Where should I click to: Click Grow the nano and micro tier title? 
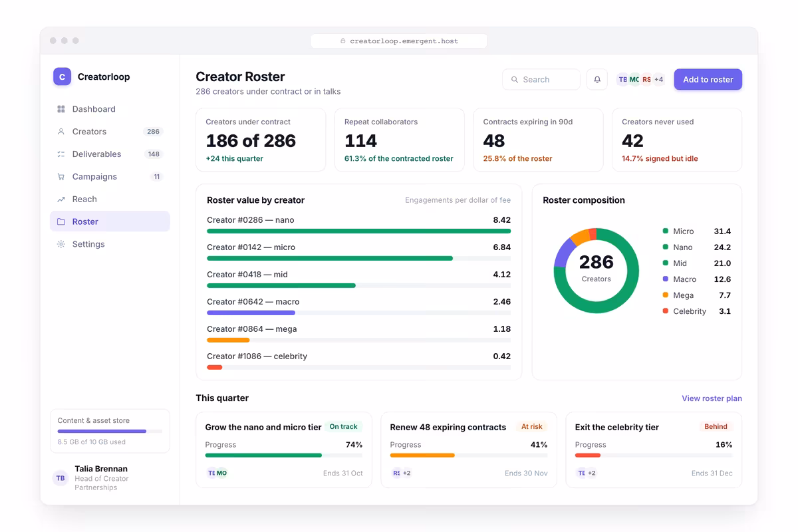click(x=263, y=427)
